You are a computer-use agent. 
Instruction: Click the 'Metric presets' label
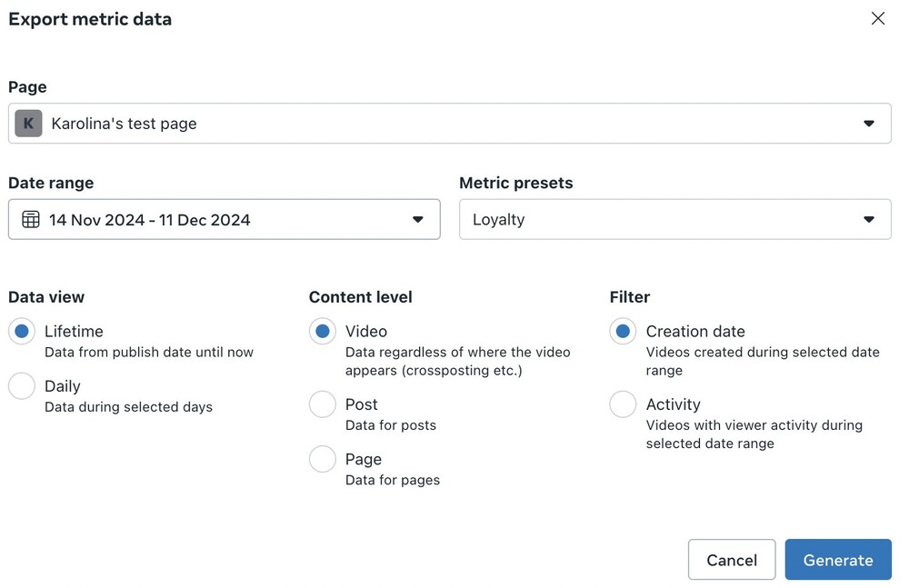pyautogui.click(x=516, y=183)
